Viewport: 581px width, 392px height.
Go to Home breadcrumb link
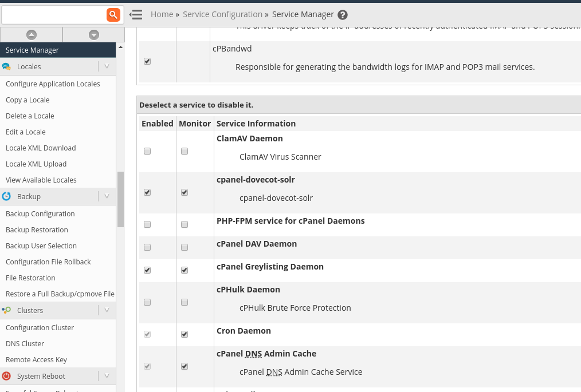[x=161, y=14]
